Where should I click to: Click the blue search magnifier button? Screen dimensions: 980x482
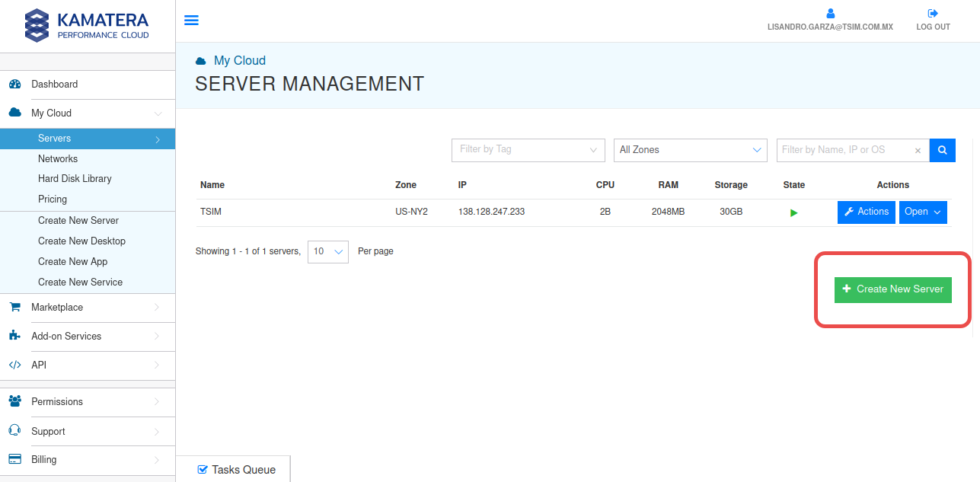click(942, 150)
